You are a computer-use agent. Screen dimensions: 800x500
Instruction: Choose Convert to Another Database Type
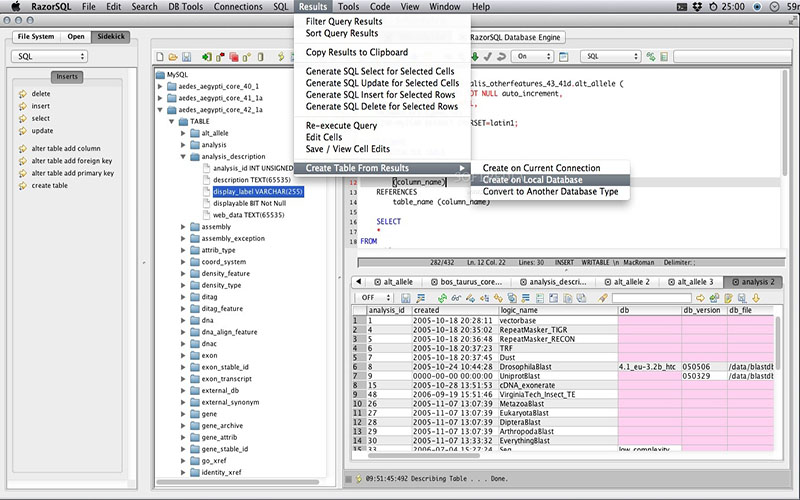click(550, 192)
